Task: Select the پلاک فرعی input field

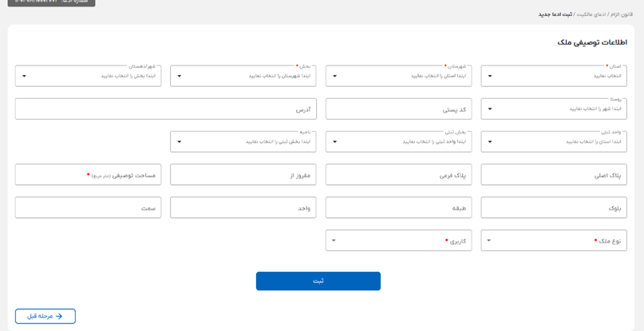Action: [398, 175]
